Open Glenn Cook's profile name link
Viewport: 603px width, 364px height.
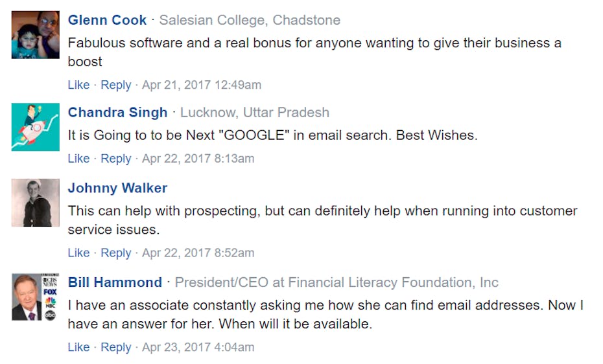tap(107, 20)
